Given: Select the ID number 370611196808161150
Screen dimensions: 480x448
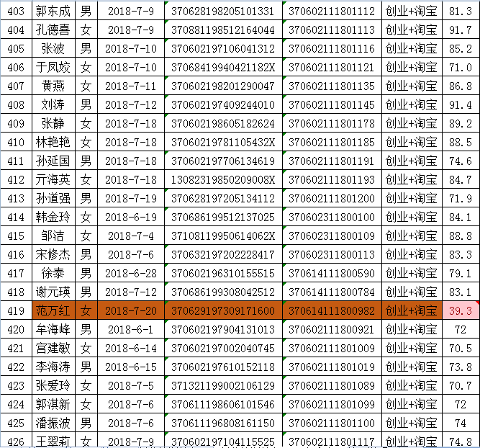Looking at the screenshot, I should [223, 424].
